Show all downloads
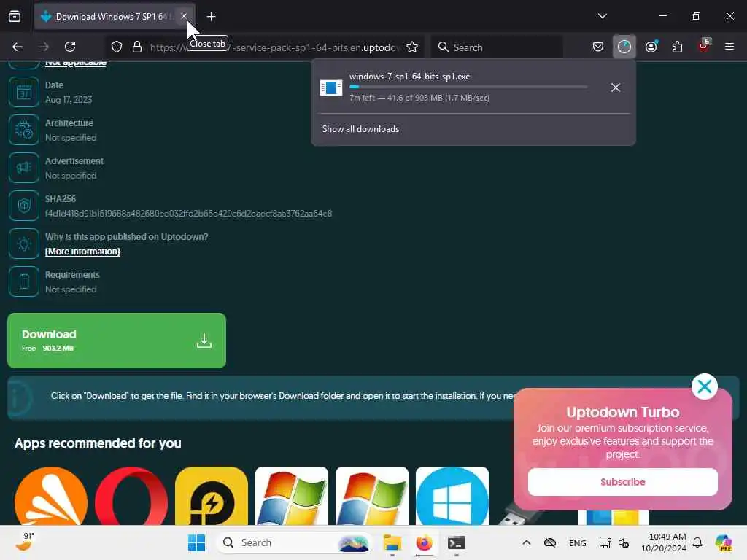This screenshot has width=747, height=560. coord(360,129)
